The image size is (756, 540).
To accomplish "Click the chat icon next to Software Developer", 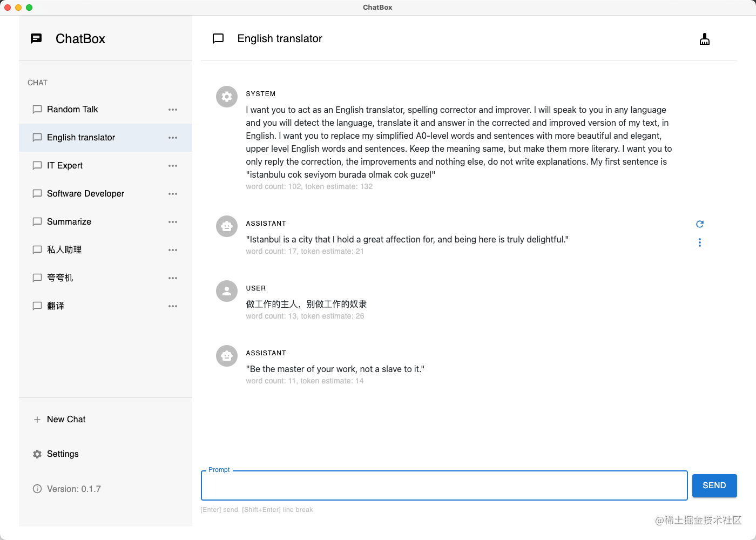I will [x=37, y=194].
